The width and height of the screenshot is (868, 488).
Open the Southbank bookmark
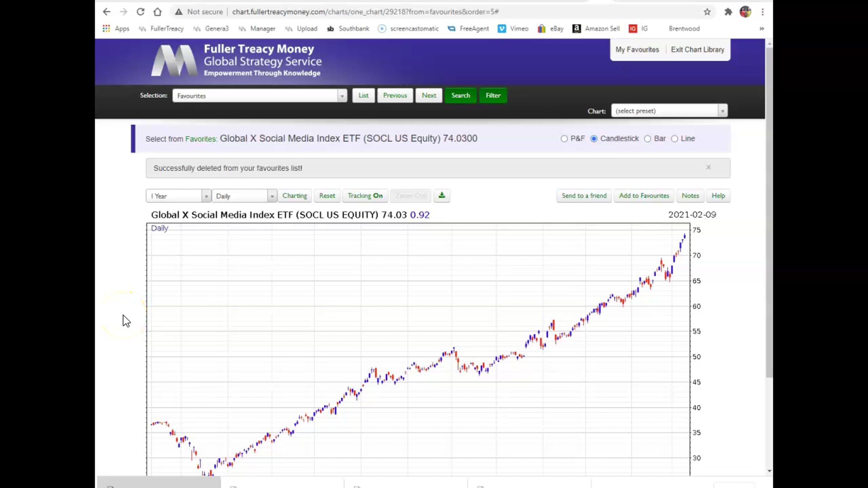[x=348, y=29]
